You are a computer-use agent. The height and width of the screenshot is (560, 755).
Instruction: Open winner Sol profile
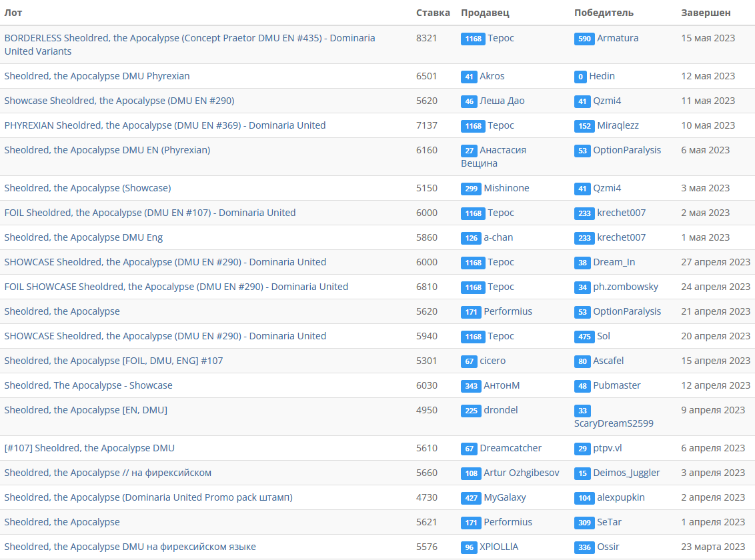tap(604, 336)
